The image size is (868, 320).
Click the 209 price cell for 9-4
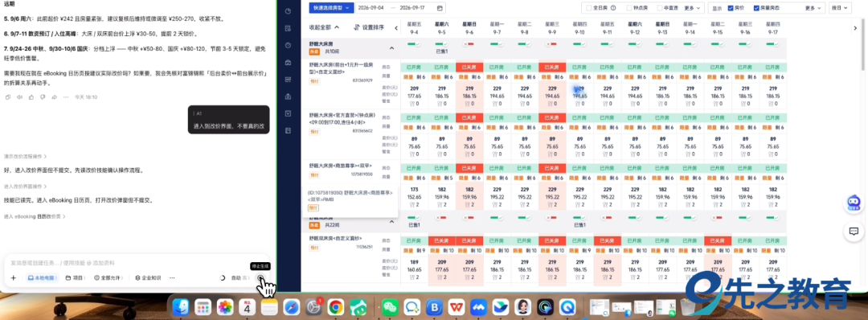pos(414,88)
